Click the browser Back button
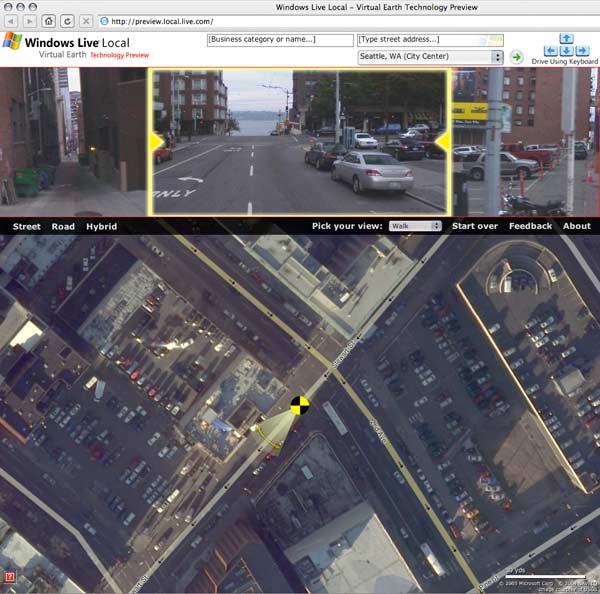Screen dimensions: 600x594 [x=10, y=20]
